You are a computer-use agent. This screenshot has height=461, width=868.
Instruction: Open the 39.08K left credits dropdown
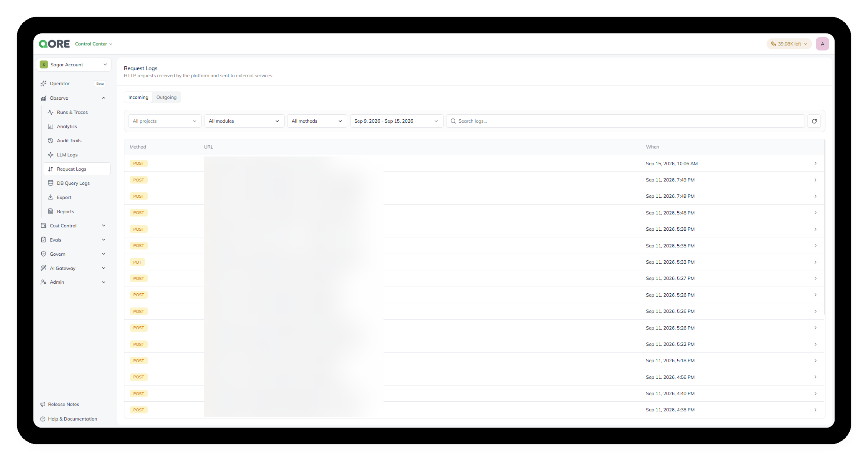coord(789,44)
